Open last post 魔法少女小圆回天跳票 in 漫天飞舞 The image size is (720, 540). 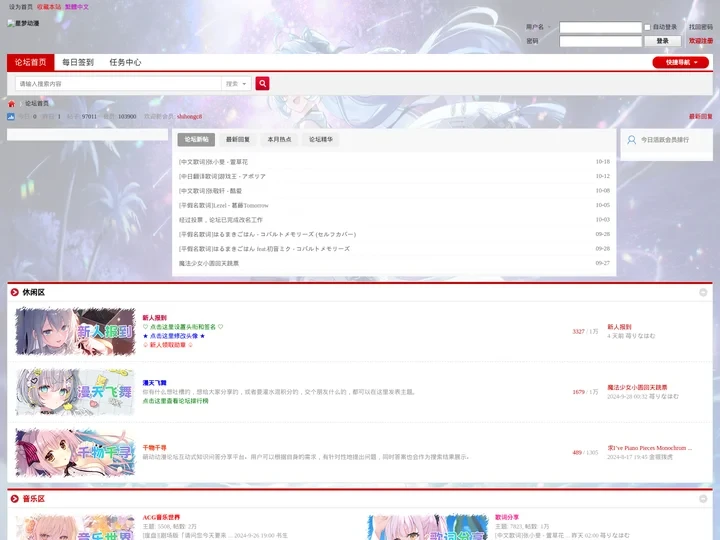coord(637,388)
